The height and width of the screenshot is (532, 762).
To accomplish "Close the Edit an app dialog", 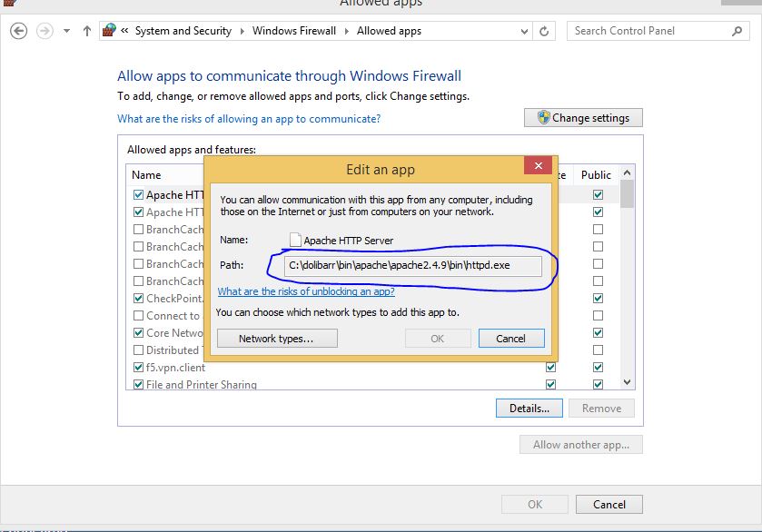I will [x=538, y=165].
